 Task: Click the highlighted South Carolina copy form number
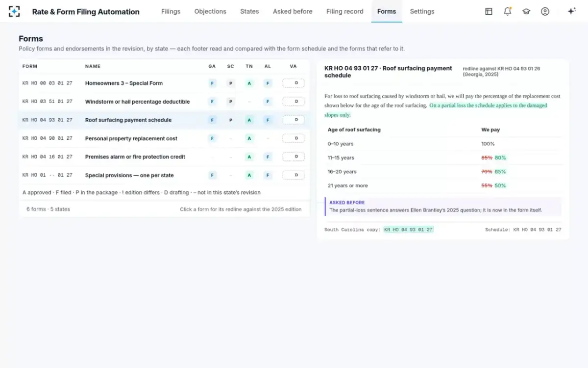click(408, 229)
